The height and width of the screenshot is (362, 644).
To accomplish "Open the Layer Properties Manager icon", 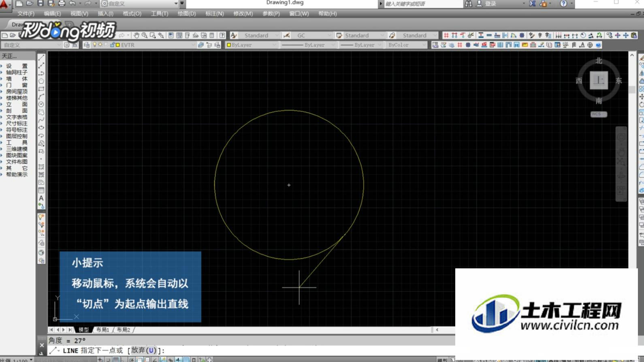I will pyautogui.click(x=87, y=45).
